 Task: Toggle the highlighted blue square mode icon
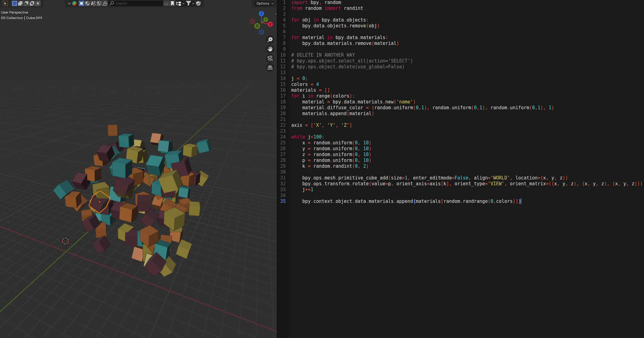tap(81, 3)
